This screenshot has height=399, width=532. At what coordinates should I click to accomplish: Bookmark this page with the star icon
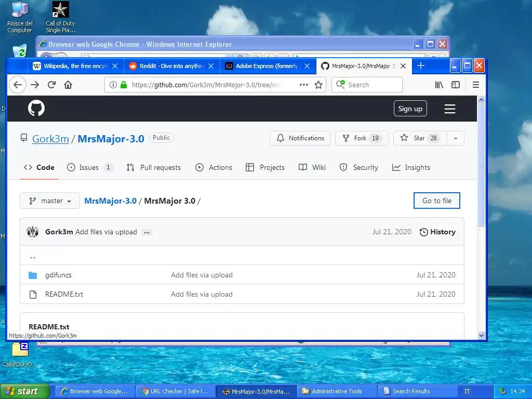[x=318, y=85]
